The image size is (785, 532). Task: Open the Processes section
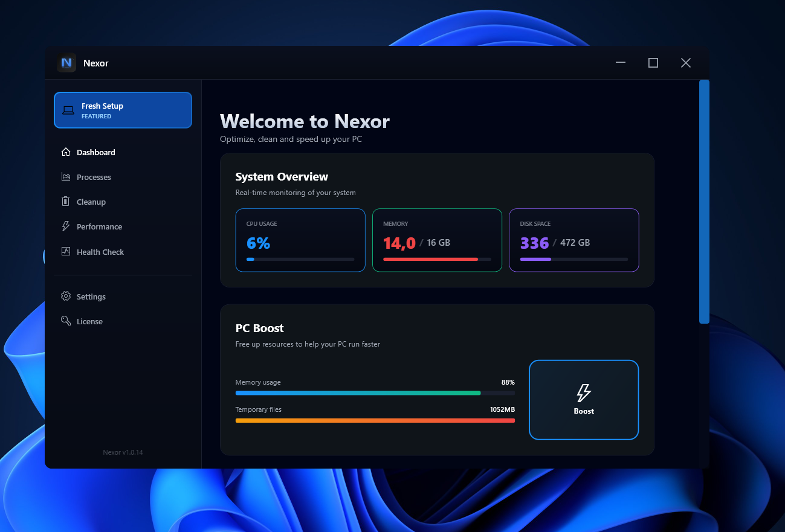pos(123,177)
